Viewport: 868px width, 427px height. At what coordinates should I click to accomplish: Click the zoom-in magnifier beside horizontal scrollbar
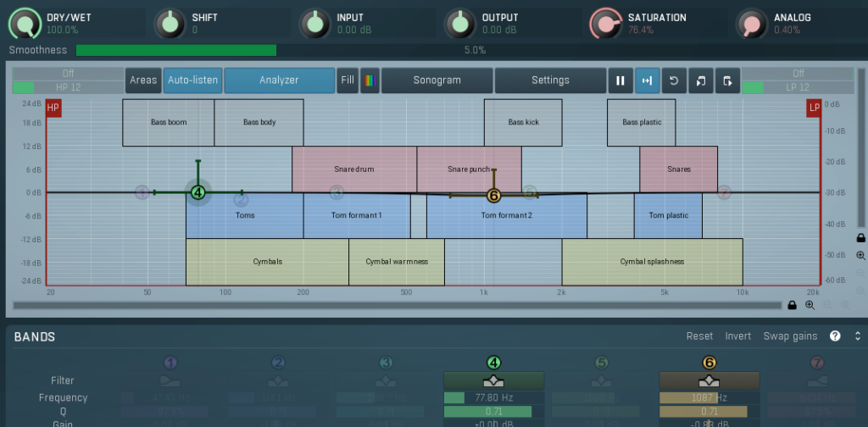pyautogui.click(x=810, y=305)
